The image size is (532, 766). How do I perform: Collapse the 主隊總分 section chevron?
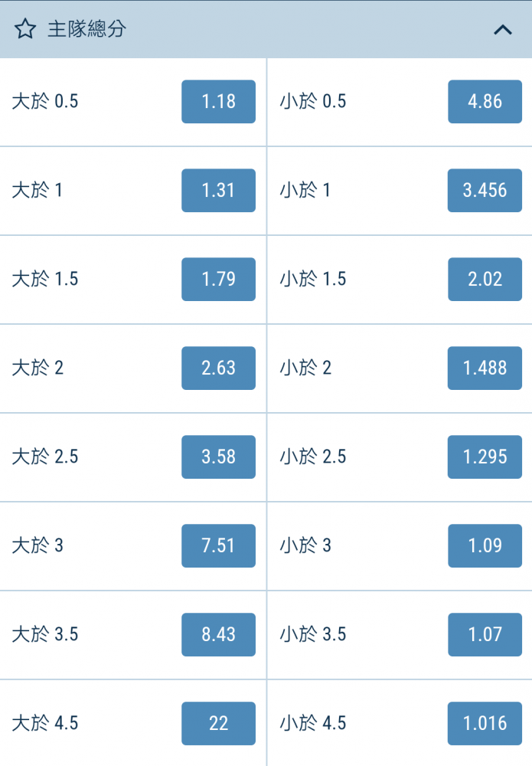503,30
